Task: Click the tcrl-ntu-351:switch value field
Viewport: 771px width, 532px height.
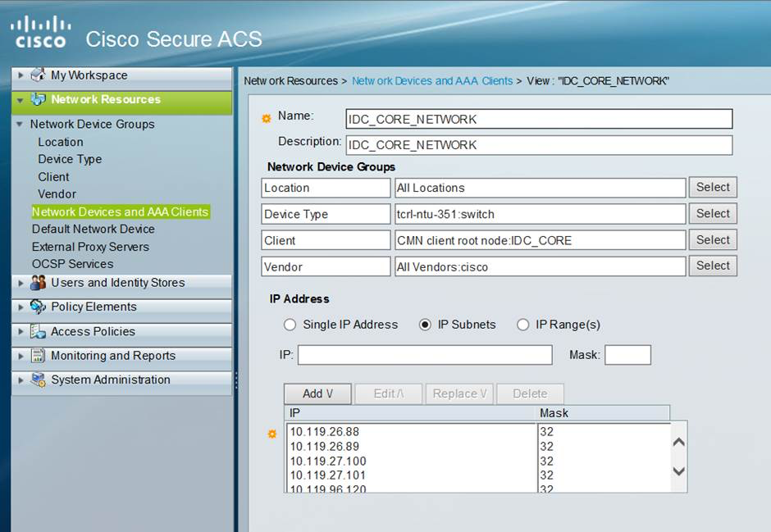Action: 541,214
